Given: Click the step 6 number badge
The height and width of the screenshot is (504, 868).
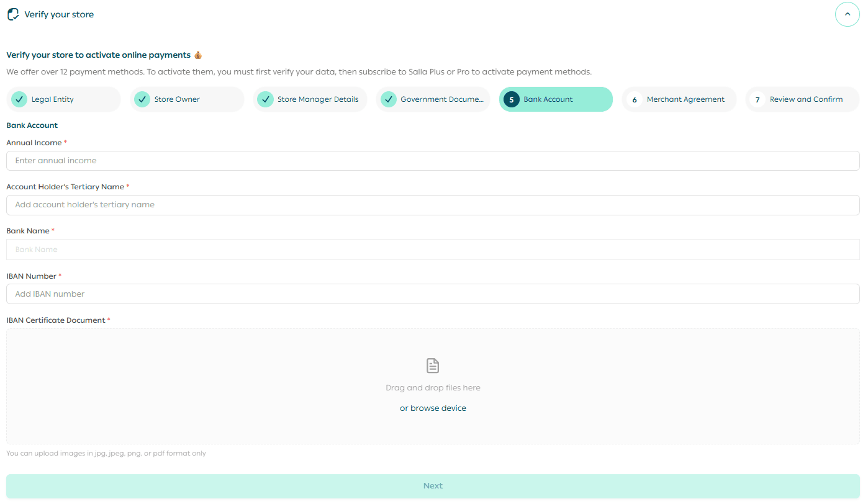Looking at the screenshot, I should 634,99.
